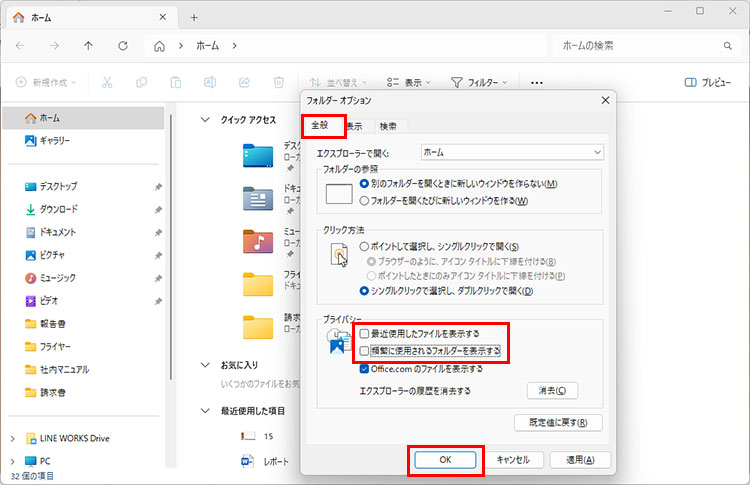The image size is (750, 485).
Task: Expand LINE WORKS Drive in the sidebar
Action: [x=12, y=438]
